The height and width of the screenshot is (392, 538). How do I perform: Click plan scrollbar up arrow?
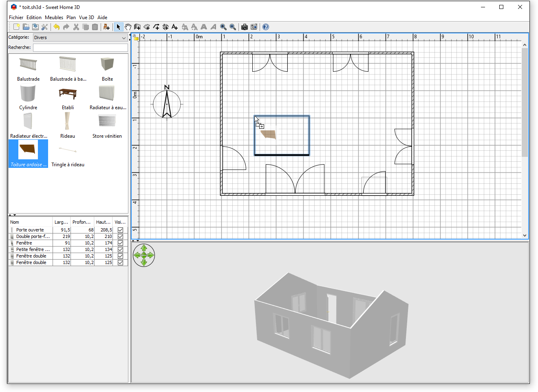click(x=525, y=45)
